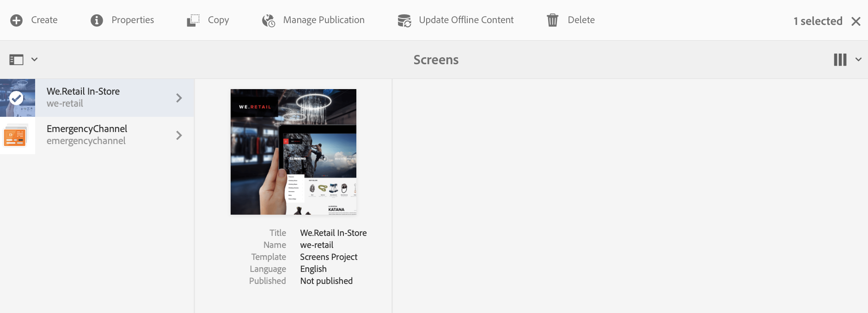The image size is (868, 313).
Task: Clear selection with the X icon
Action: (x=856, y=21)
